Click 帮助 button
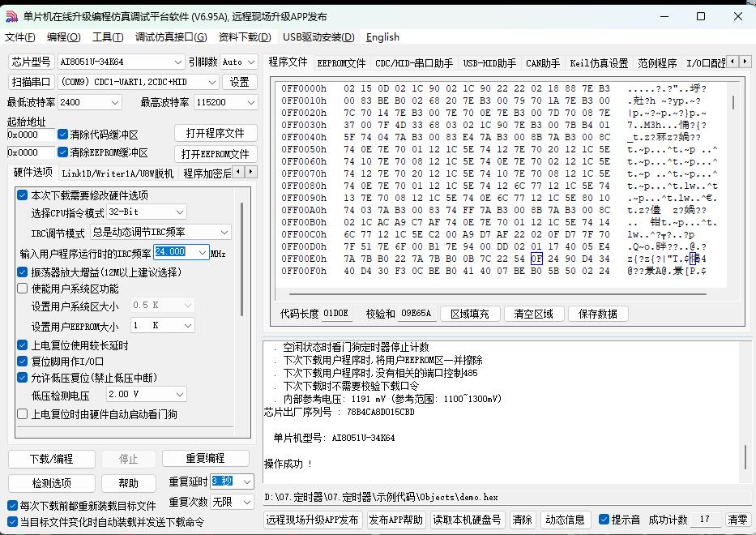Viewport: 756px width, 535px height. coord(129,483)
